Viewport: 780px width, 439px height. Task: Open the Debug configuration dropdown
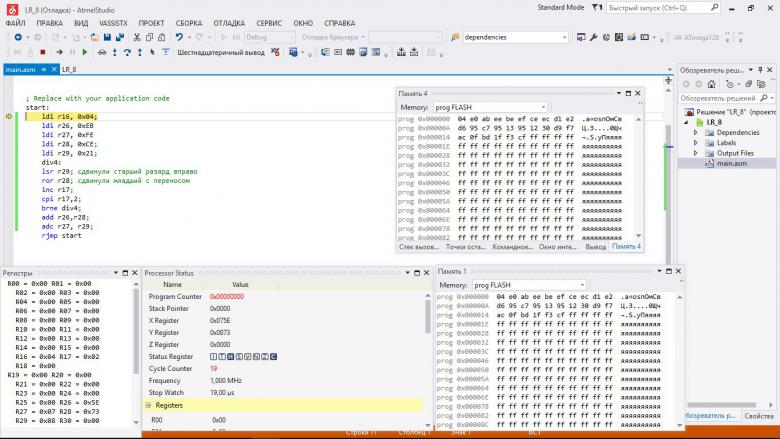coord(269,37)
